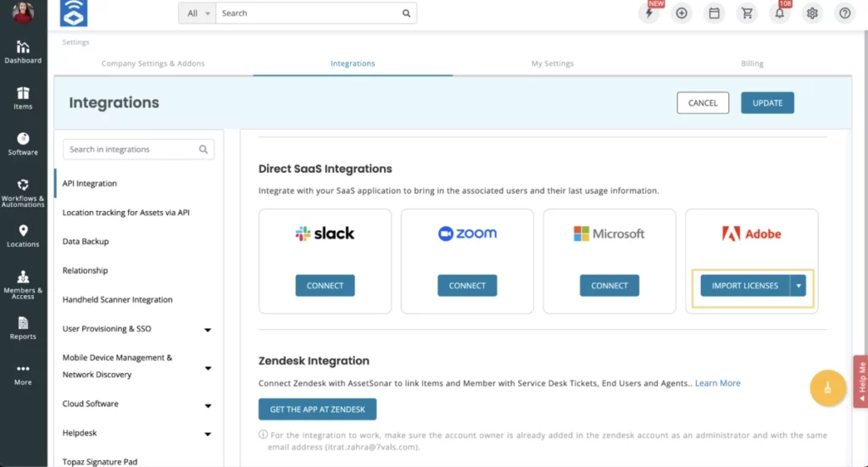Viewport: 868px width, 467px height.
Task: Click the Settings breadcrumb
Action: pos(75,42)
